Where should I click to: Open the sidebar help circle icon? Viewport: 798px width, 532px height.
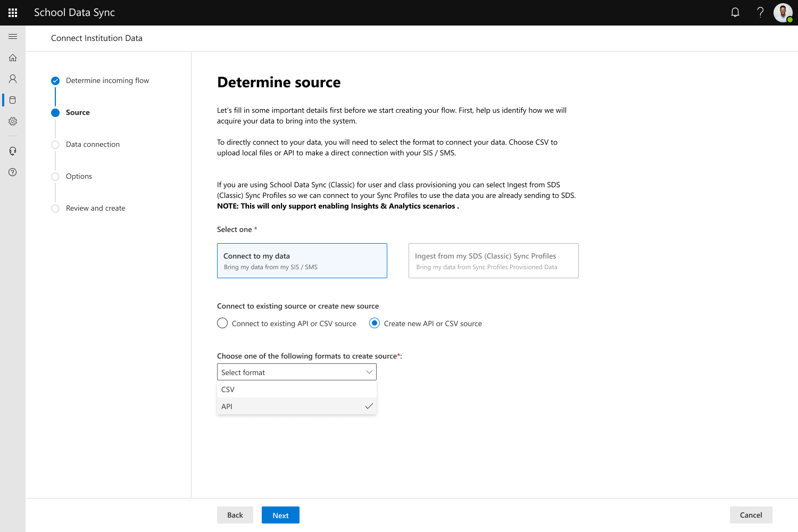pyautogui.click(x=13, y=172)
